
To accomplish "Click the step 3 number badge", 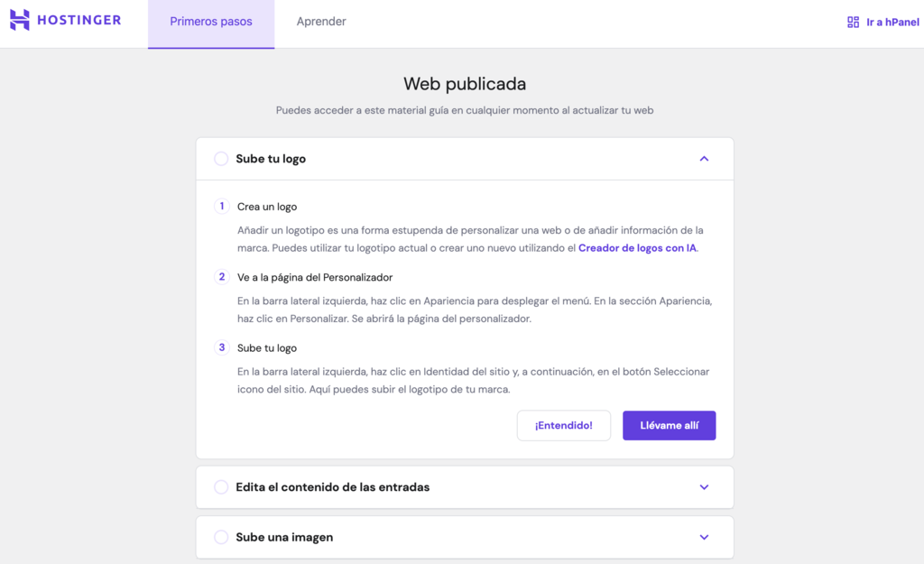I will pyautogui.click(x=222, y=347).
